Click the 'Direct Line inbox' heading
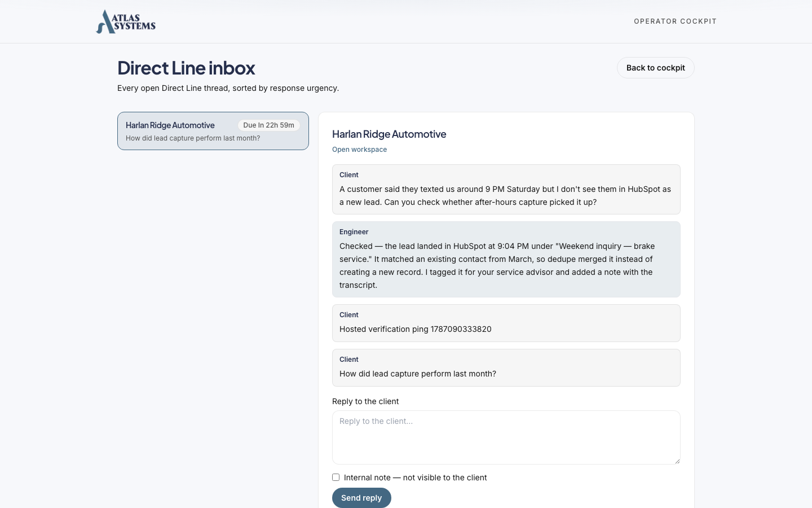 186,68
